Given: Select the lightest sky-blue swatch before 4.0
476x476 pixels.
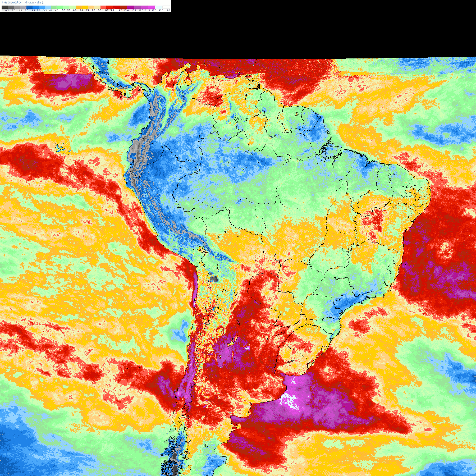Looking at the screenshot, I should (48, 7).
